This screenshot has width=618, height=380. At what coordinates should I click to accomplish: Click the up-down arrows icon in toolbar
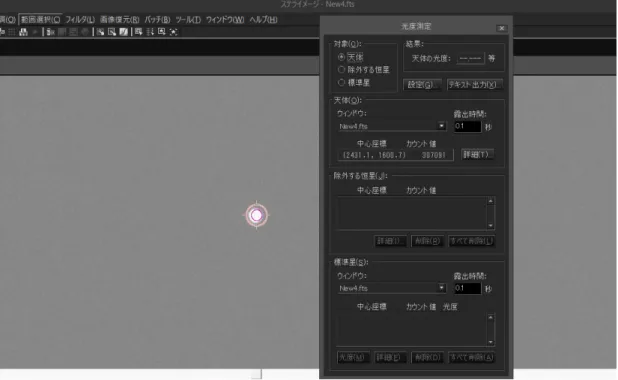point(150,32)
